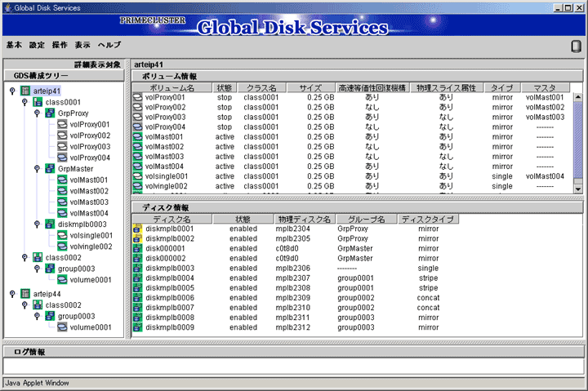Image resolution: width=588 pixels, height=391 pixels.
Task: Click the ディスクタイプ column header
Action: pos(428,219)
